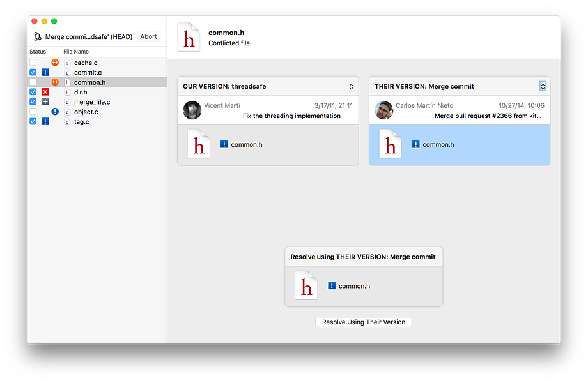Screen dimensions: 588x383
Task: Uncheck the commit.c checkbox
Action: tap(33, 72)
